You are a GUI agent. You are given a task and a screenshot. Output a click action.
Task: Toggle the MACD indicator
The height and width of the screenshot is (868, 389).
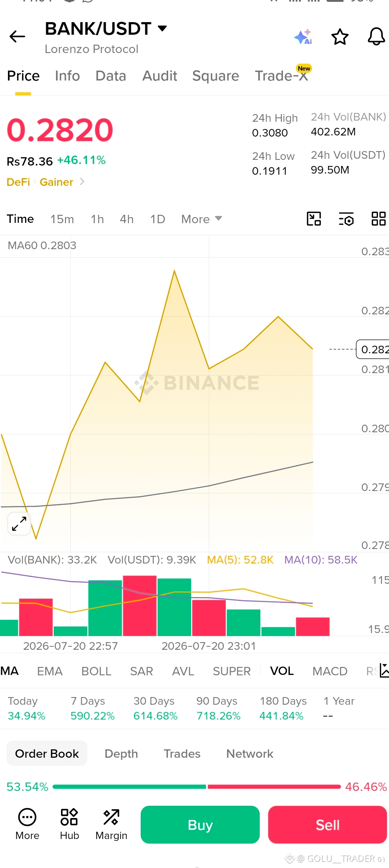[x=330, y=671]
